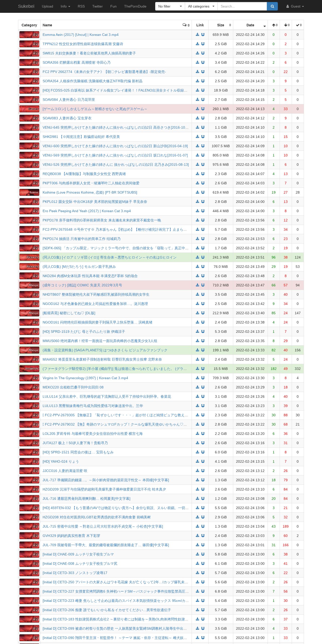The height and width of the screenshot is (644, 322).
Task: Open the Upload page
Action: (47, 6)
